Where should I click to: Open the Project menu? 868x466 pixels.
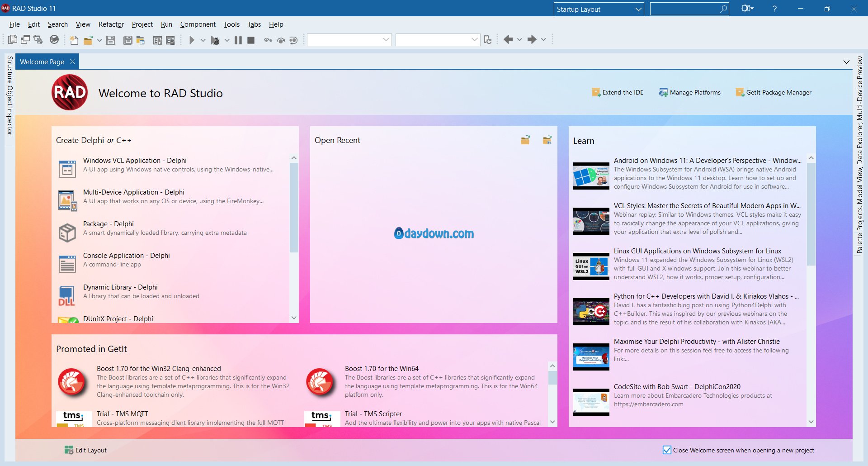(142, 24)
